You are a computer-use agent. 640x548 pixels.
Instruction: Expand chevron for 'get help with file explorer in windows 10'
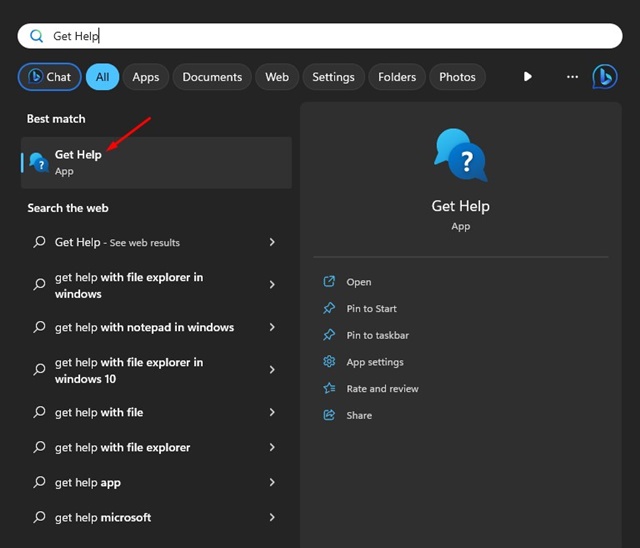pyautogui.click(x=272, y=370)
